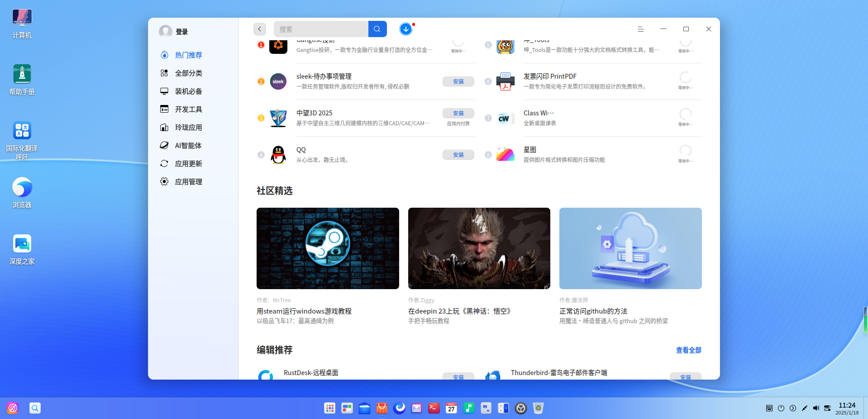Click the app store bag dock icon
Image resolution: width=868 pixels, height=419 pixels.
tap(382, 408)
